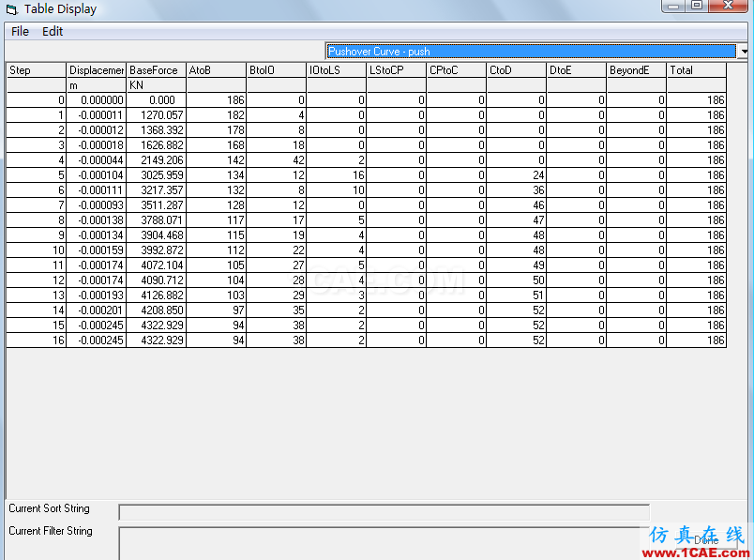The height and width of the screenshot is (560, 754).
Task: Select BtoIO value 42 in step 4
Action: (277, 159)
